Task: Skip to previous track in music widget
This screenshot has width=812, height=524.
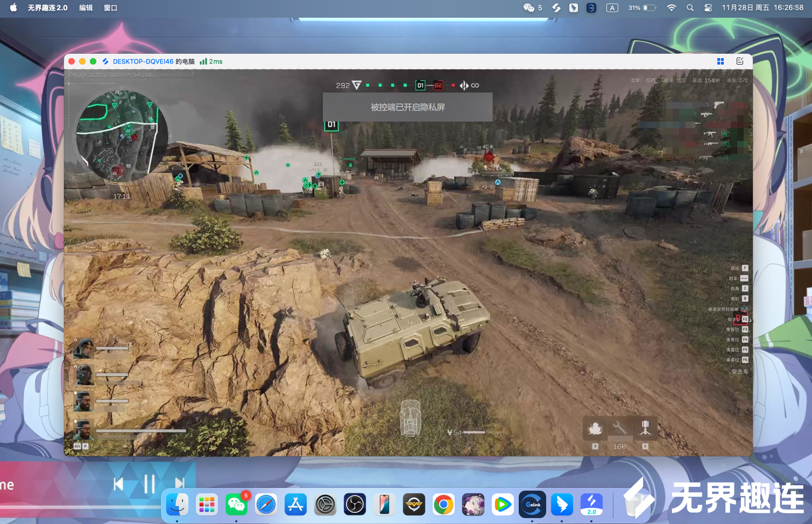Action: tap(118, 484)
